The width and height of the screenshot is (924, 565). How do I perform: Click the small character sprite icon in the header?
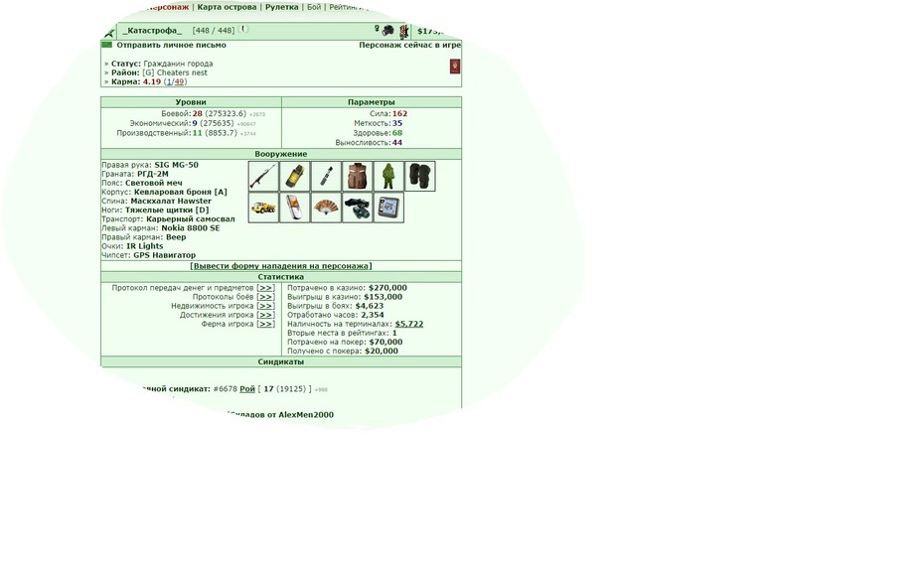click(403, 31)
